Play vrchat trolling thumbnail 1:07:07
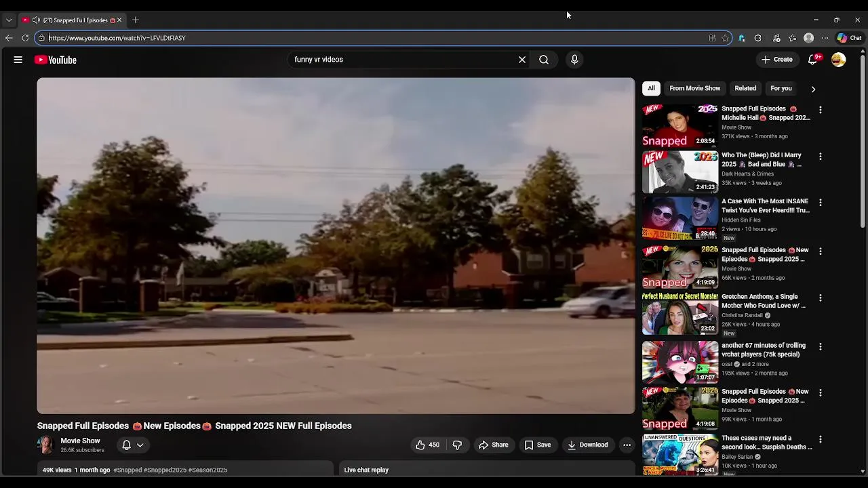Image resolution: width=868 pixels, height=488 pixels. point(680,363)
